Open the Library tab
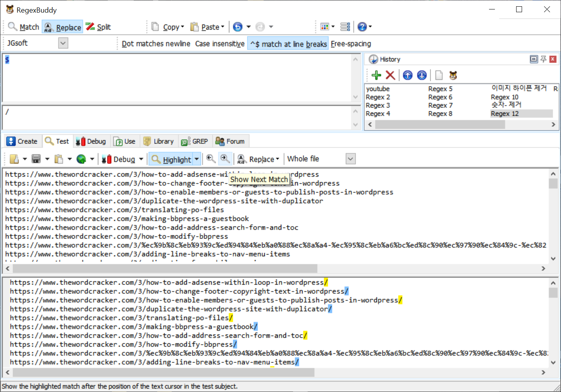This screenshot has width=561, height=392. [159, 141]
